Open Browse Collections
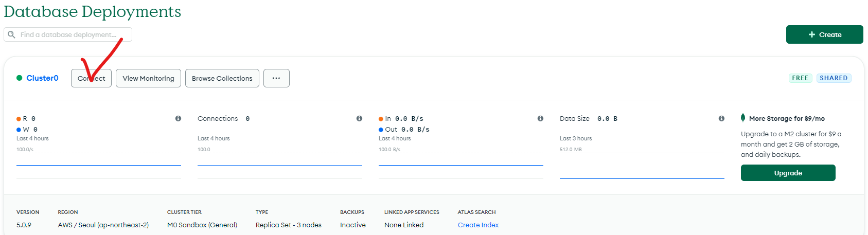This screenshot has height=235, width=868. click(x=222, y=78)
